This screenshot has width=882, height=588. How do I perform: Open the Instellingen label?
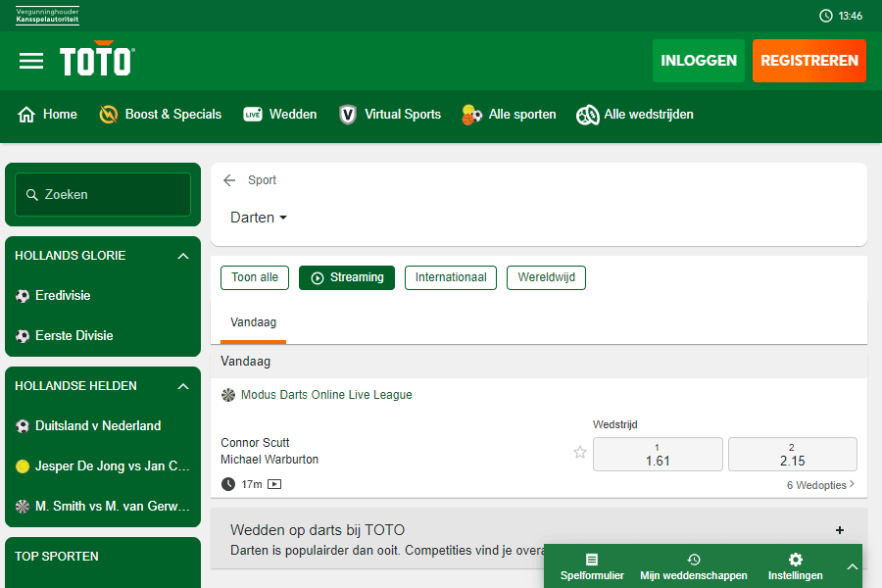[796, 575]
